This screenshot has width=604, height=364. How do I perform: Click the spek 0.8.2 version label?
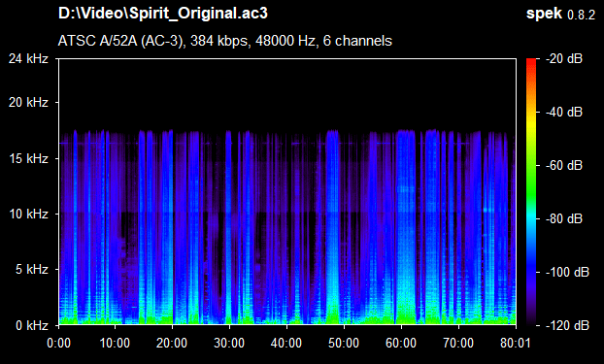point(560,14)
